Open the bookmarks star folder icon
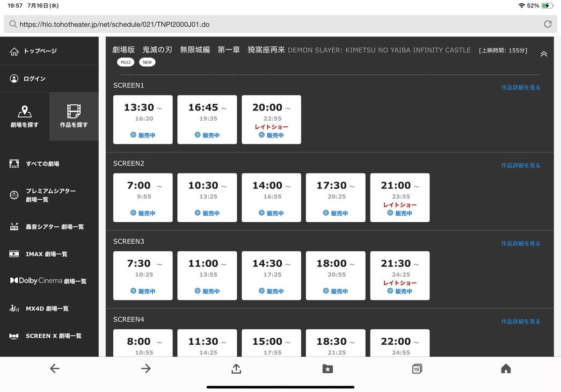This screenshot has width=561, height=392. (x=328, y=369)
